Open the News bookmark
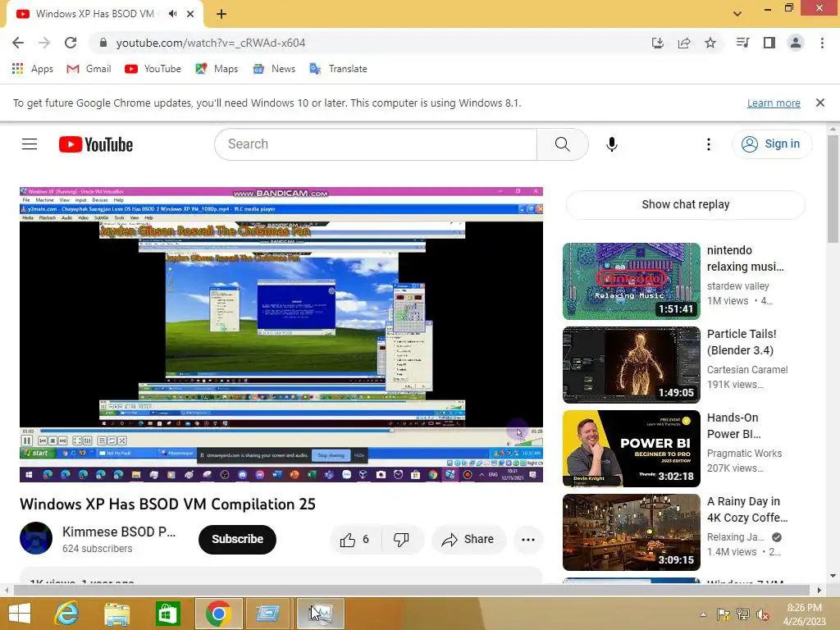 [x=274, y=69]
